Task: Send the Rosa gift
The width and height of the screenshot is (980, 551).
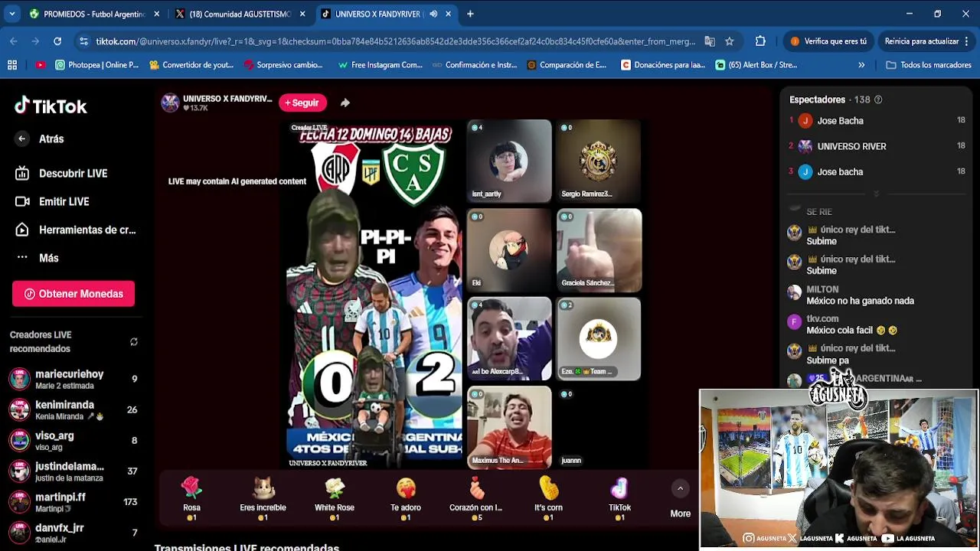Action: [x=191, y=498]
